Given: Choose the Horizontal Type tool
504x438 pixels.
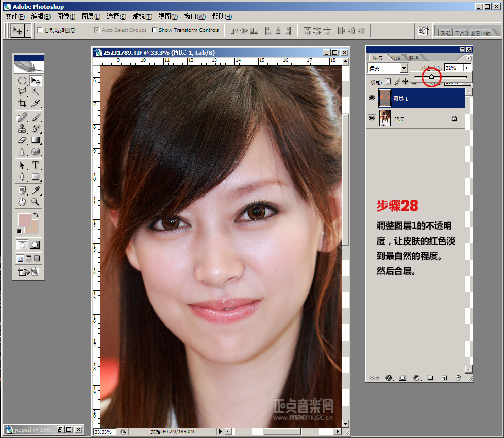Looking at the screenshot, I should tap(36, 165).
